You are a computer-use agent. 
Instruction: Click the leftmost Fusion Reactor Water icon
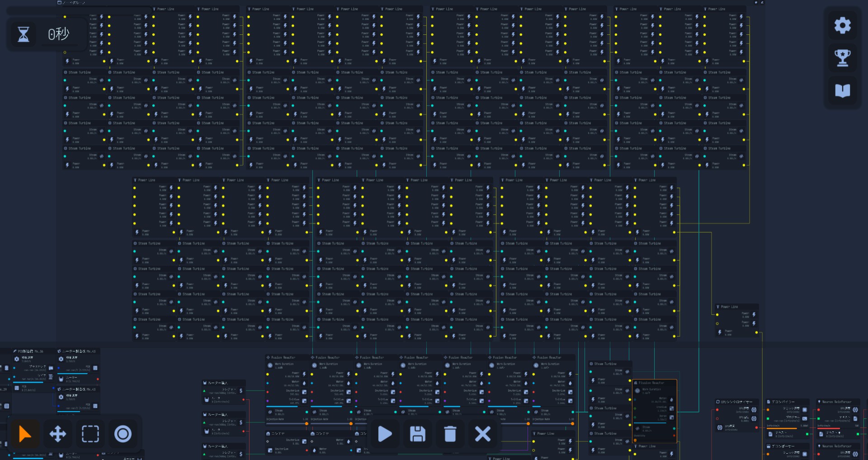(304, 383)
